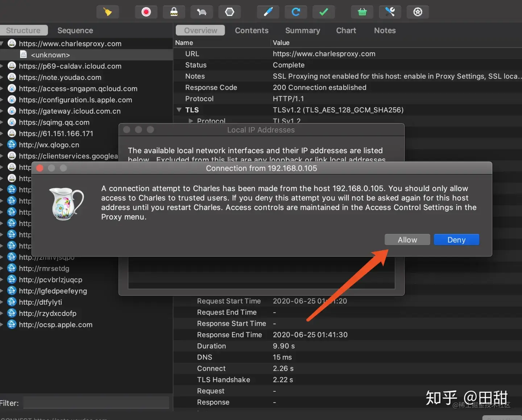
Task: Click the repeat request refresh icon
Action: click(296, 12)
